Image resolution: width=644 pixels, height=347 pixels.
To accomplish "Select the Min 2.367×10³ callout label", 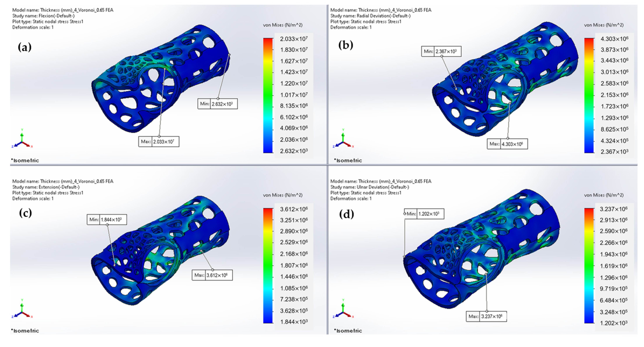I will click(441, 51).
